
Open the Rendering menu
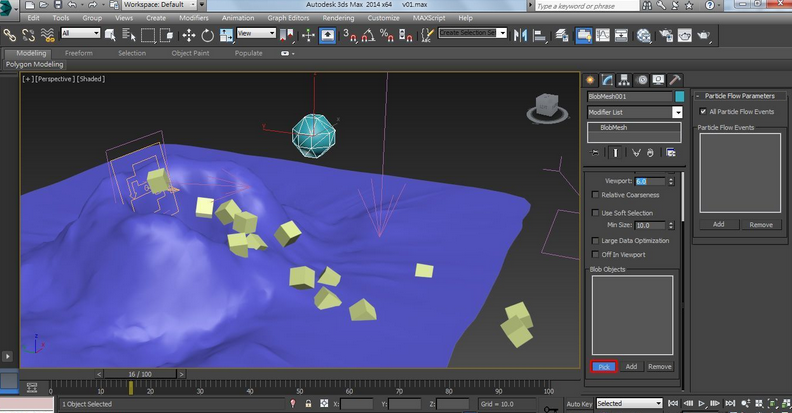click(x=338, y=18)
